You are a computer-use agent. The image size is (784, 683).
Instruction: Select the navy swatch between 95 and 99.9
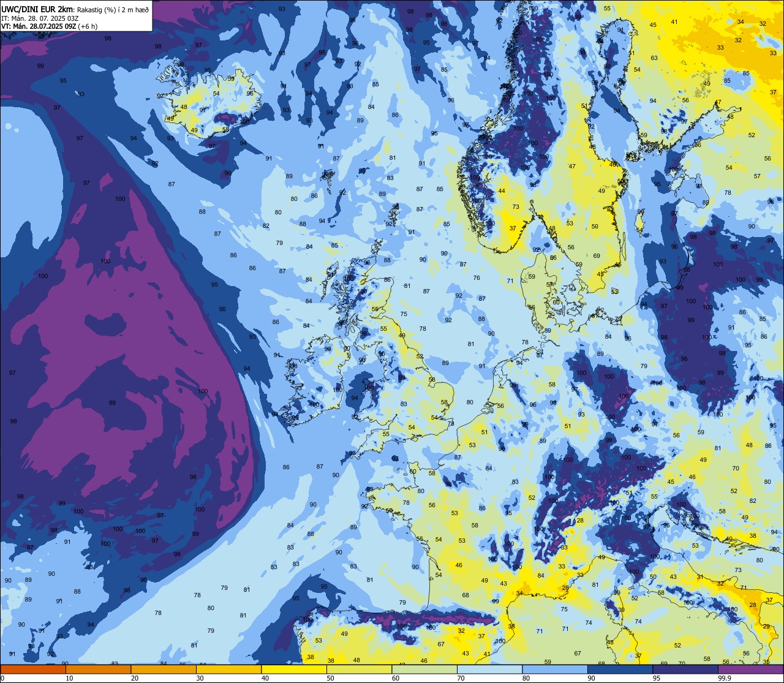pos(685,669)
